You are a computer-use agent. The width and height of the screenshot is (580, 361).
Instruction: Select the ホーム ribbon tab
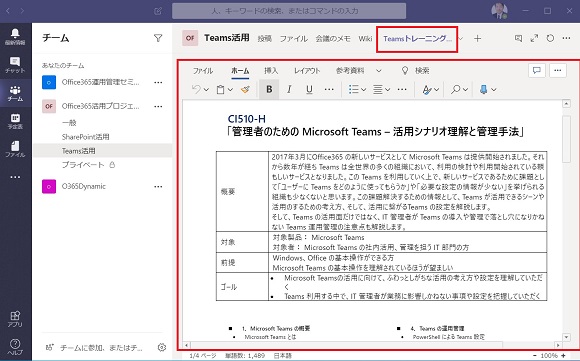pos(240,71)
